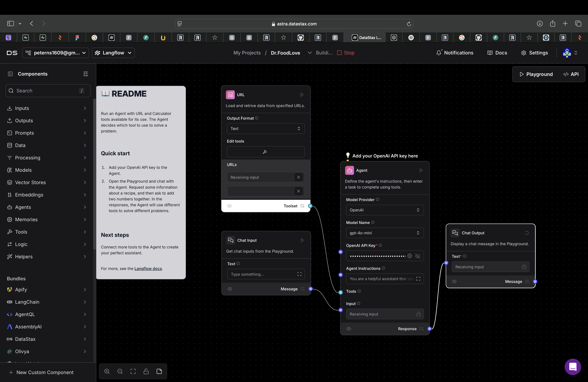Open the Model Provider OpenAI dropdown
Image resolution: width=588 pixels, height=382 pixels.
click(x=385, y=210)
